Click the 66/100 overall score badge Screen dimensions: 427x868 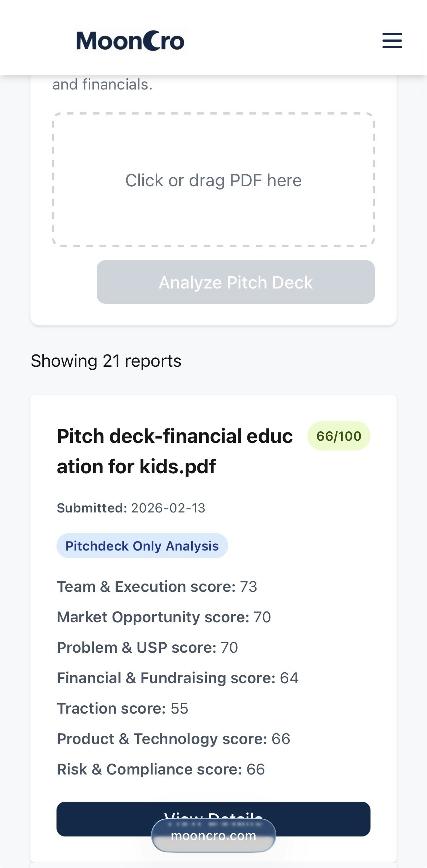pos(339,436)
